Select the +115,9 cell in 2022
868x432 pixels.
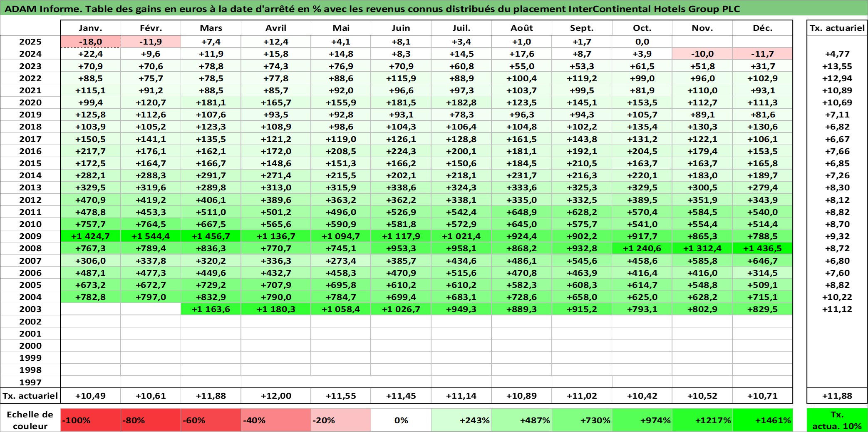[x=401, y=78]
